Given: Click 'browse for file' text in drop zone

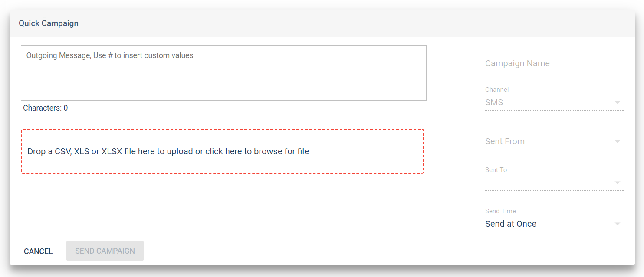Looking at the screenshot, I should (x=281, y=151).
